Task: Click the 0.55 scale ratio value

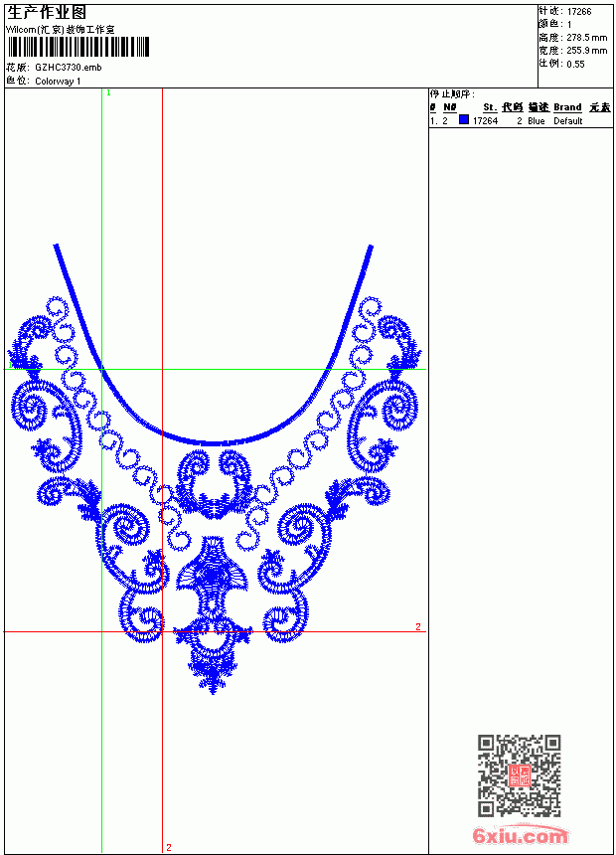Action: pyautogui.click(x=575, y=64)
